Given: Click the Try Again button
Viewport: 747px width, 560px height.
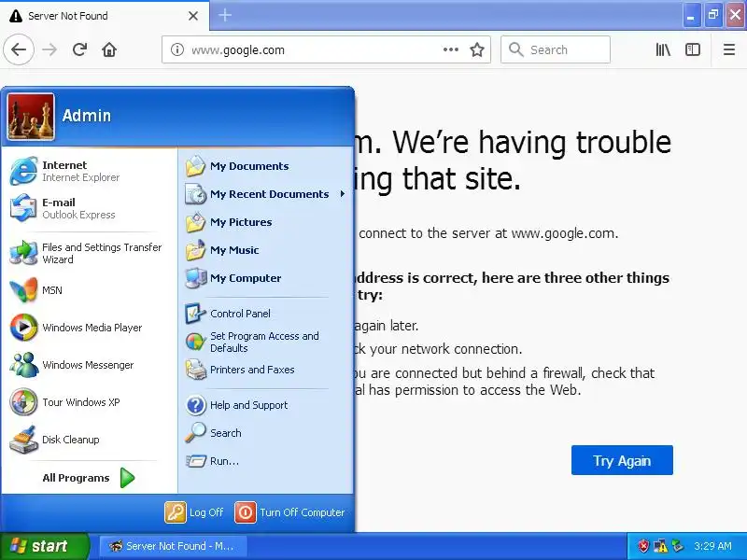Looking at the screenshot, I should [622, 460].
